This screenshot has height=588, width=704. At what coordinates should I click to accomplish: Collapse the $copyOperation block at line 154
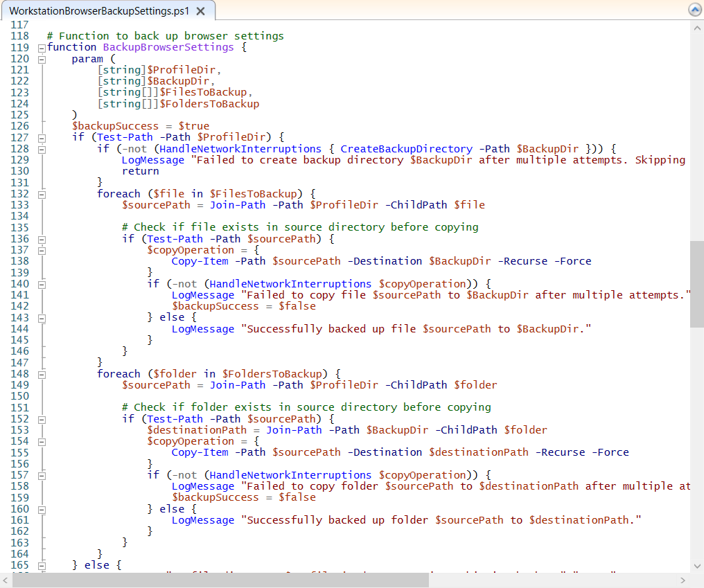[42, 442]
